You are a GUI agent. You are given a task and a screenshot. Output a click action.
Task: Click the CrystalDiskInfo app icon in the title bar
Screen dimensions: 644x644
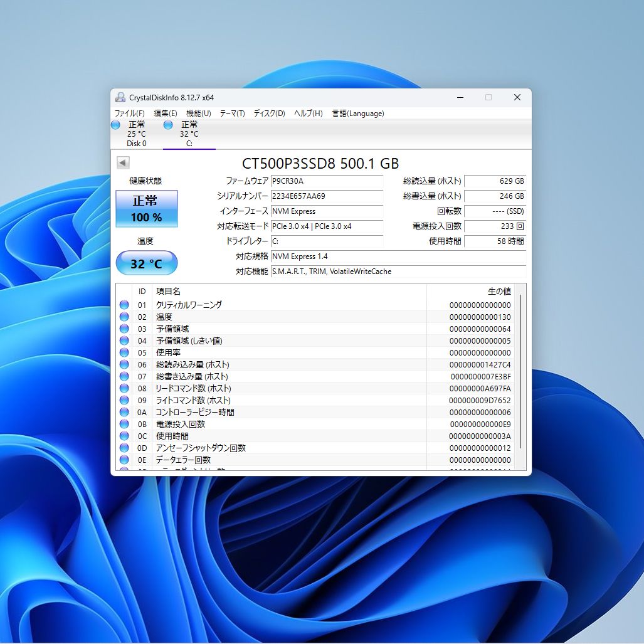click(x=120, y=97)
